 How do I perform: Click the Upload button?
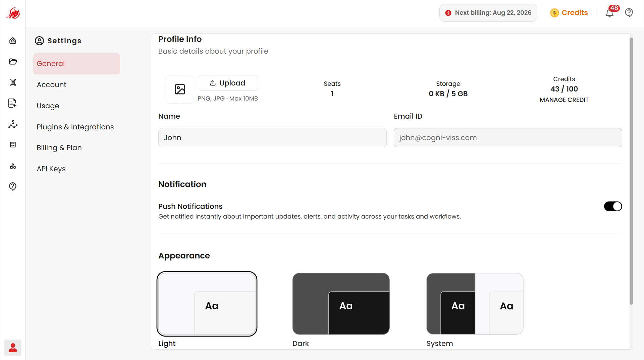pyautogui.click(x=228, y=83)
